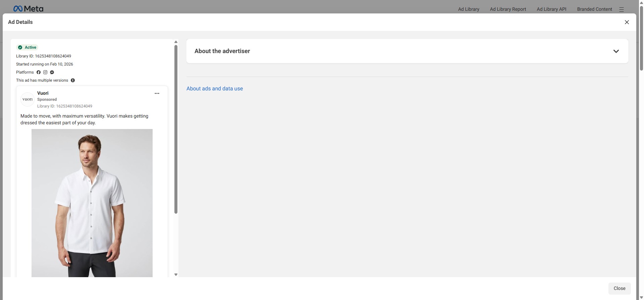The height and width of the screenshot is (300, 644).
Task: Click the Instagram platform icon
Action: point(45,72)
